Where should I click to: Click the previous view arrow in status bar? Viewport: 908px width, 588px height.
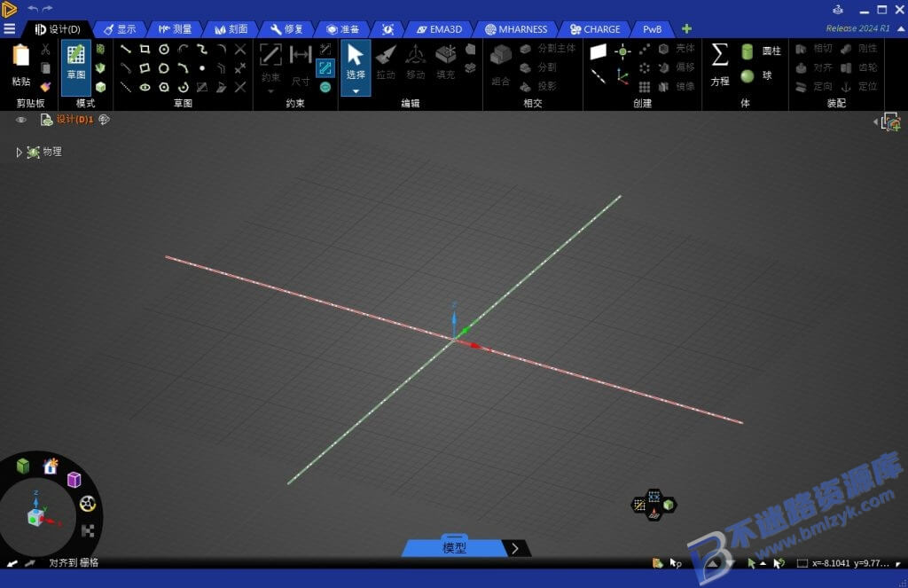click(x=12, y=563)
